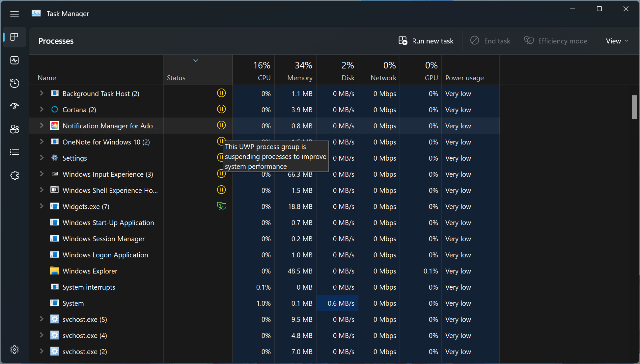Open the Users page icon
This screenshot has width=640, height=364.
[14, 129]
